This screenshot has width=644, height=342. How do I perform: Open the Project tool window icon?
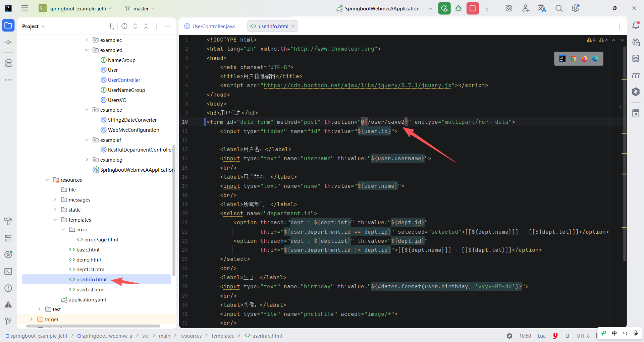(8, 25)
